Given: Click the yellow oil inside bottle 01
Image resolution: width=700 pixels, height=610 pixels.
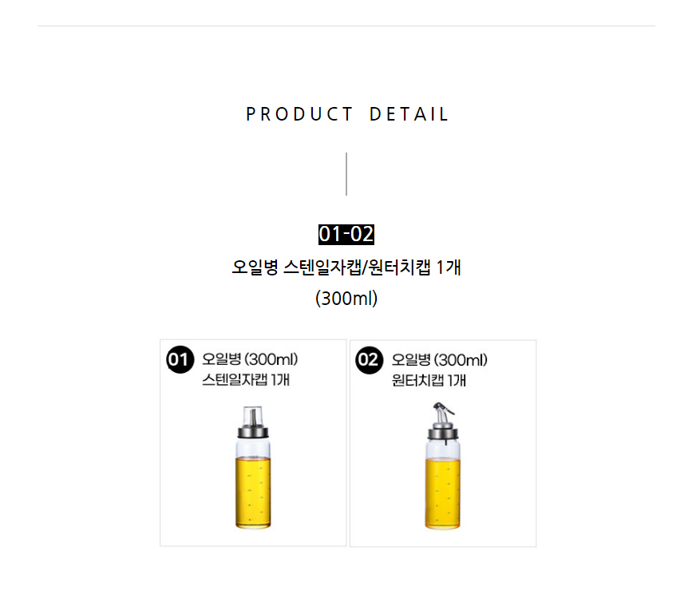Looking at the screenshot, I should (x=253, y=492).
